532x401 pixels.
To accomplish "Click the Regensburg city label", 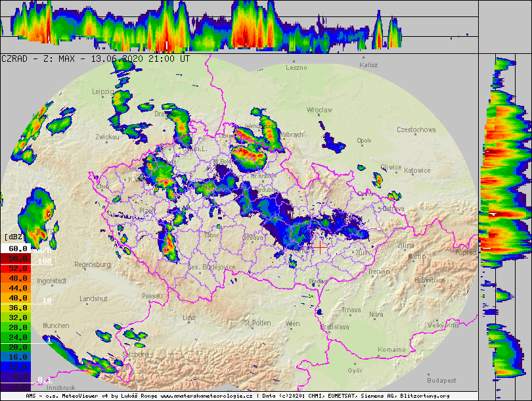I will point(93,264).
